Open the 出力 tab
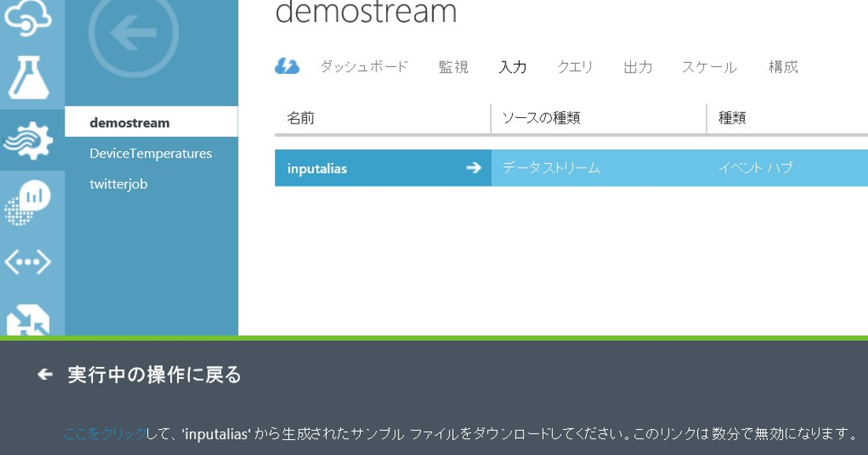The height and width of the screenshot is (455, 868). [x=639, y=67]
